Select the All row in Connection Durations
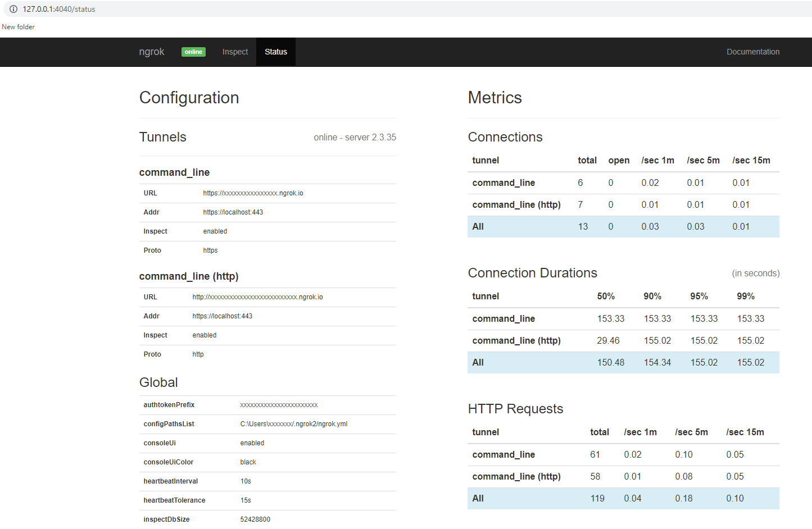812x529 pixels. 623,363
